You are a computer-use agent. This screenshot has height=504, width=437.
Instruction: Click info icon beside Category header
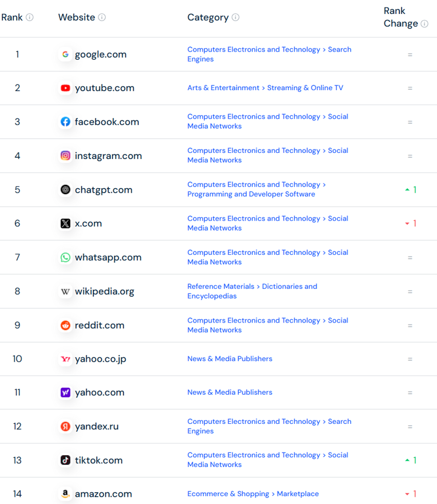click(x=236, y=17)
